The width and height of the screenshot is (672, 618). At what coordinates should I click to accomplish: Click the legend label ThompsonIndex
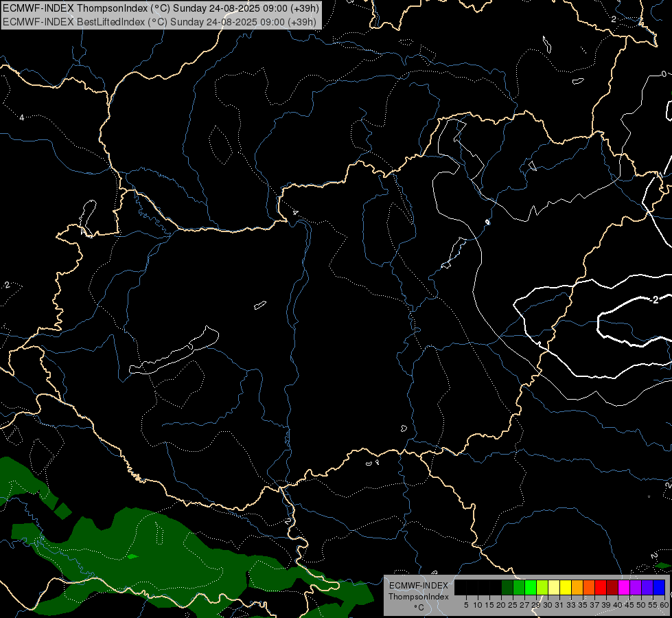[419, 597]
